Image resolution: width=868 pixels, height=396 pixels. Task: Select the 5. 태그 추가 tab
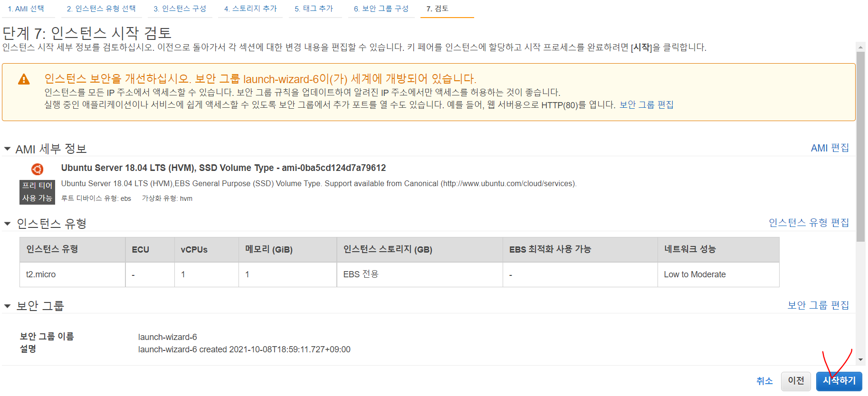[314, 9]
